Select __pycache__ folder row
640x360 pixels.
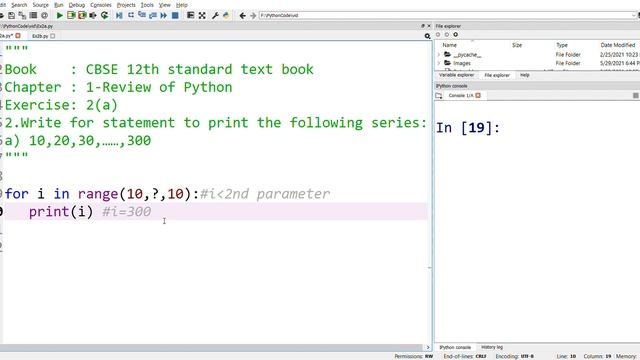[x=537, y=55]
